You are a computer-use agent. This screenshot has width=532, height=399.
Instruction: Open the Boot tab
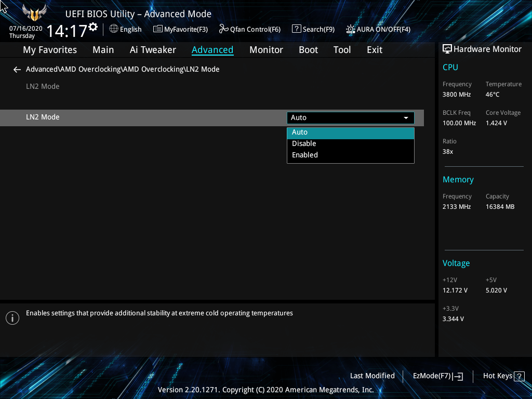point(308,50)
